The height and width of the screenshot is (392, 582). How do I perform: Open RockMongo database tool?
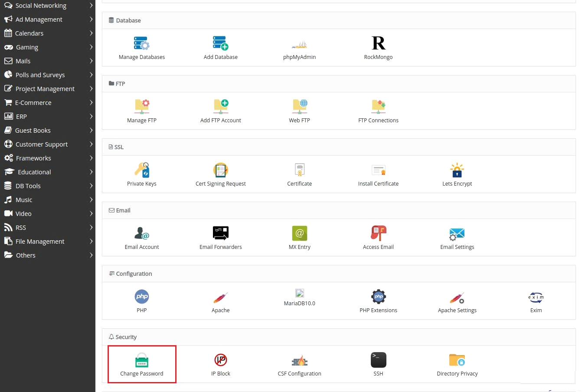tap(378, 43)
